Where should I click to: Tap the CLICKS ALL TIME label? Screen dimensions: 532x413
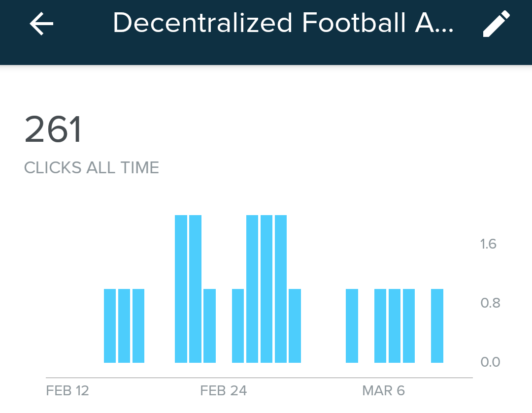(92, 168)
